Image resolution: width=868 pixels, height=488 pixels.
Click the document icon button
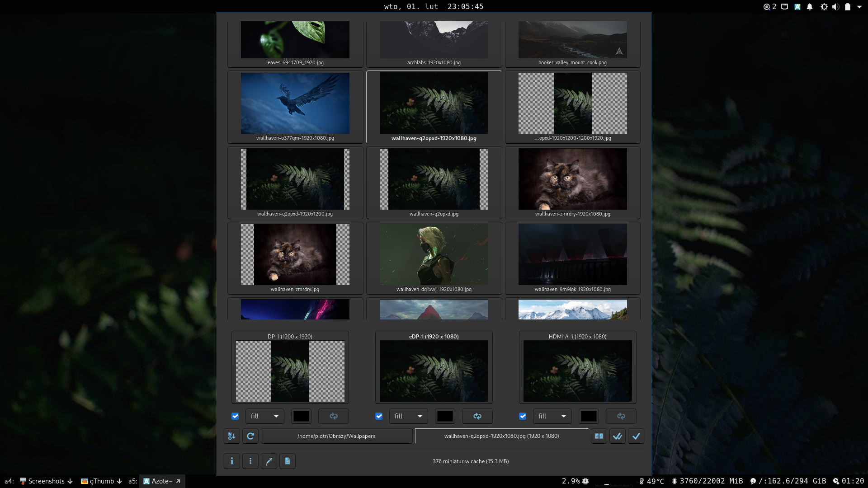point(288,461)
